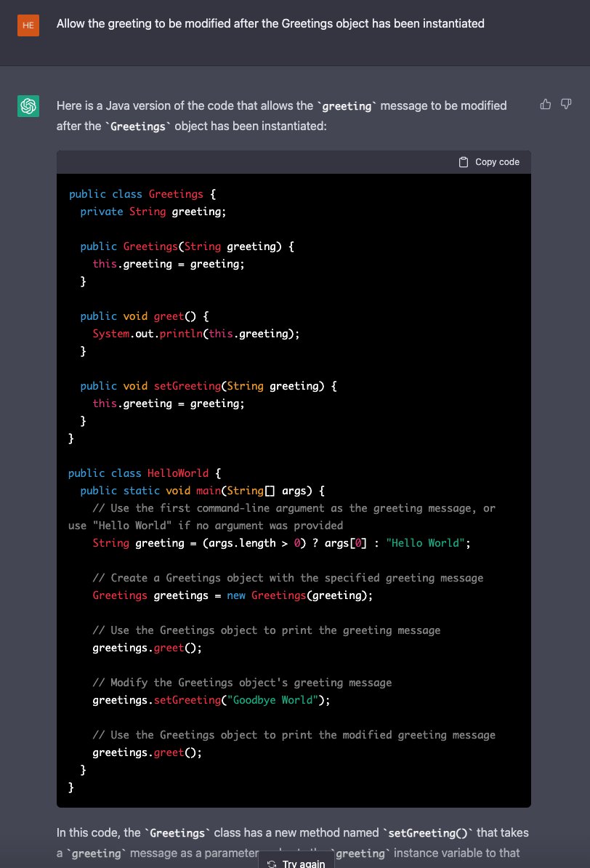This screenshot has width=590, height=868.
Task: Click 'new Greetings(greeting);' assignment line
Action: (x=233, y=595)
